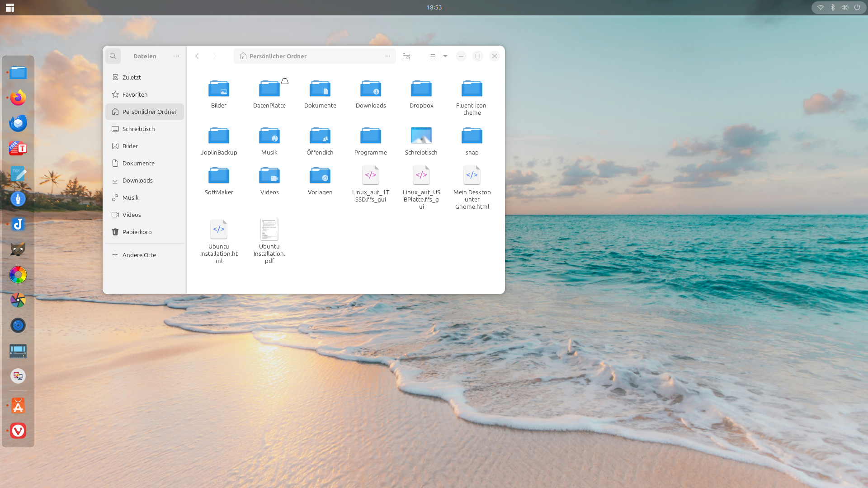
Task: Click the volume icon in top bar
Action: (x=845, y=8)
